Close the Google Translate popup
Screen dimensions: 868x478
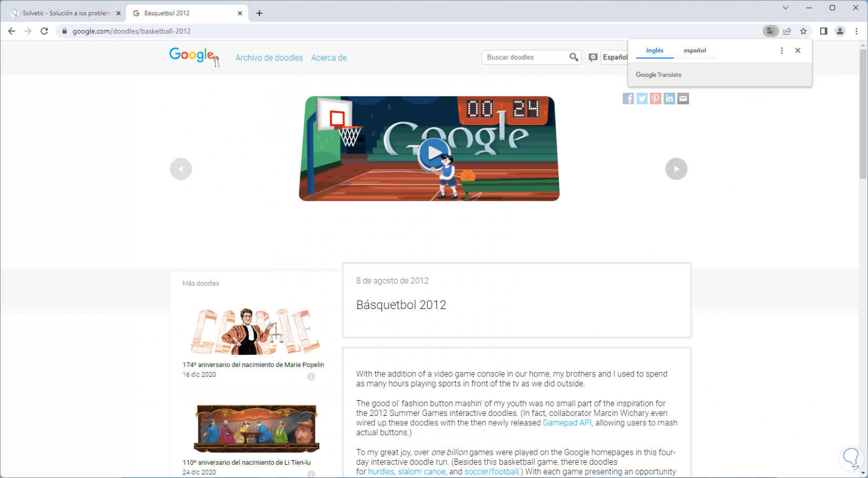point(798,51)
